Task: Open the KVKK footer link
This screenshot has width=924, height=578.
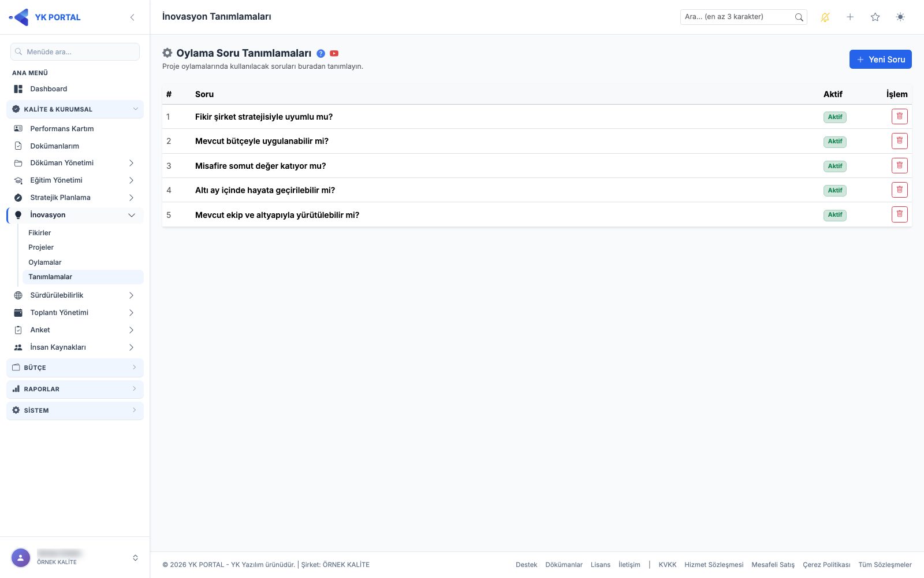Action: pos(668,565)
